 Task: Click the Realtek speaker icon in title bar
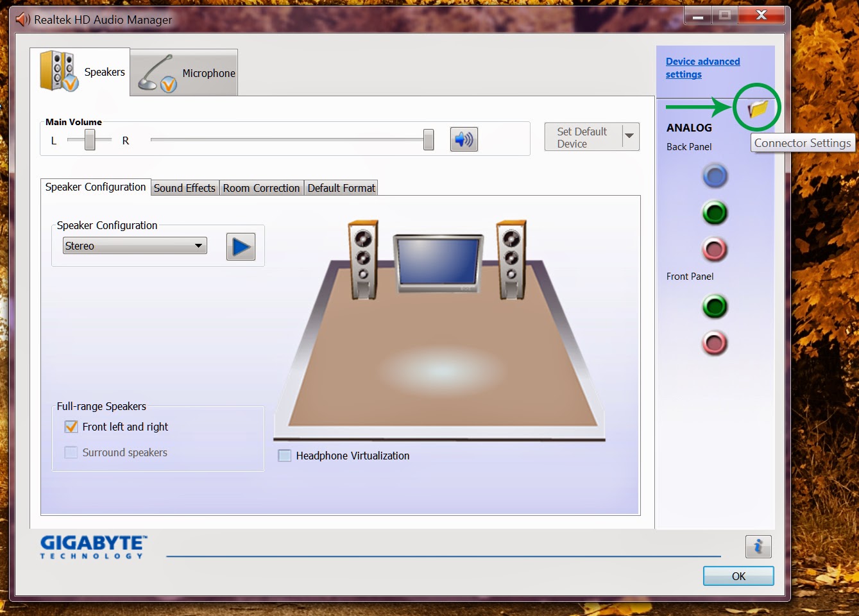[23, 20]
